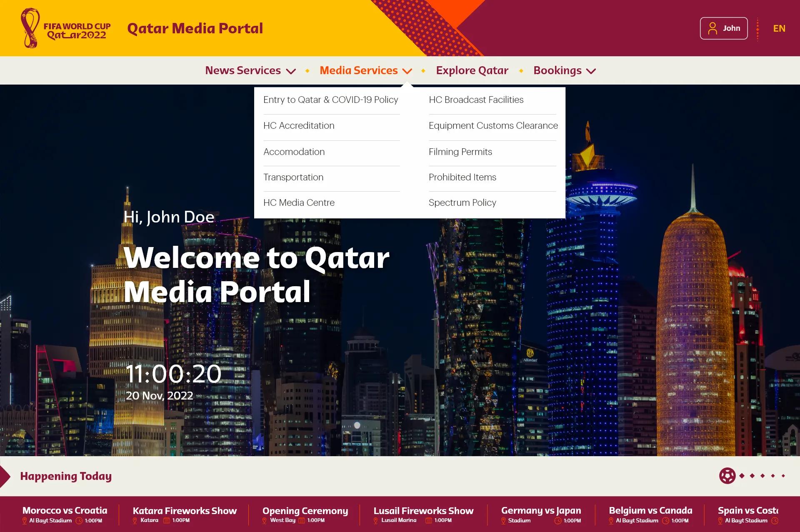Select HC Broadcast Facilities
Screen dimensions: 800x532
coord(476,100)
